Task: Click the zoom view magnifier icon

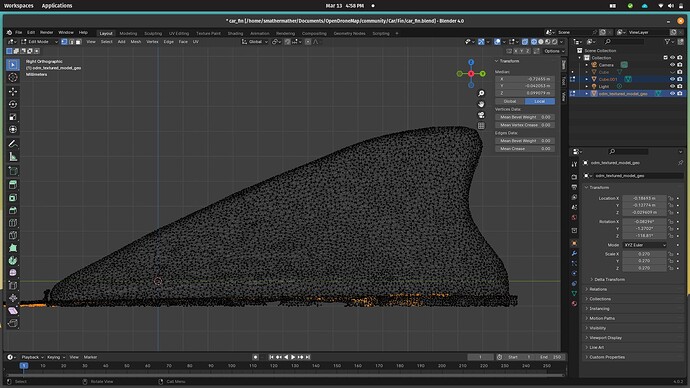Action: pyautogui.click(x=481, y=93)
